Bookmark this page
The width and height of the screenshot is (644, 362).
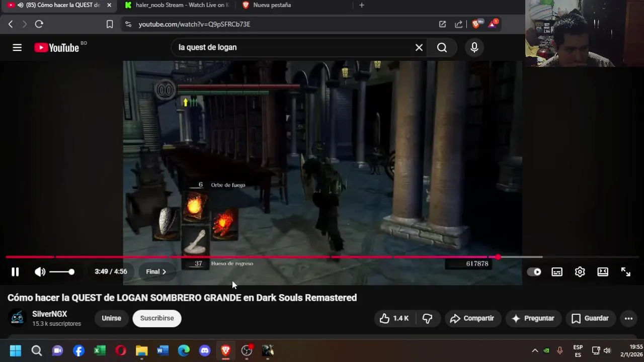(x=110, y=24)
